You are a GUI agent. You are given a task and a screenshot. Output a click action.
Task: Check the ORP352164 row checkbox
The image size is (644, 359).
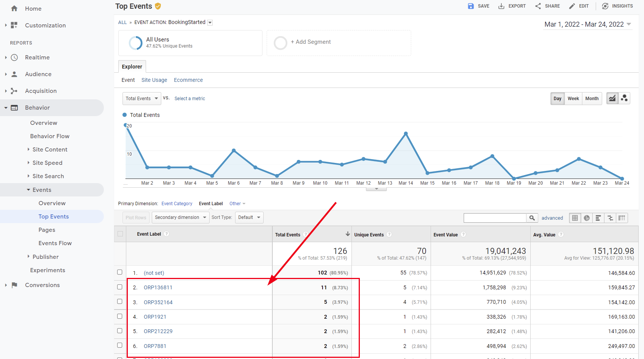point(120,302)
